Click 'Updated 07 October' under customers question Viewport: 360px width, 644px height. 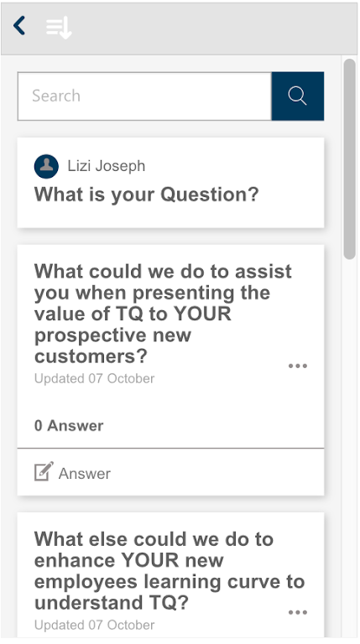95,378
